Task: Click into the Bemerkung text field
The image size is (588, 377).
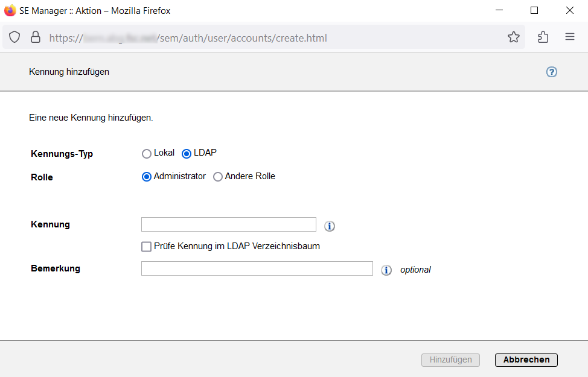Action: pyautogui.click(x=257, y=268)
